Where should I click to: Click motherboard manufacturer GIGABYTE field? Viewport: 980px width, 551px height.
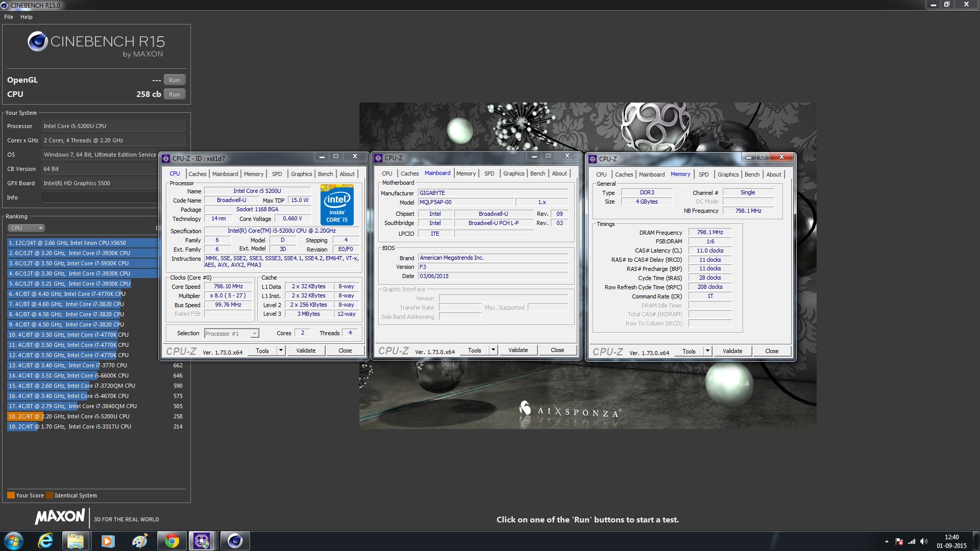[x=493, y=193]
